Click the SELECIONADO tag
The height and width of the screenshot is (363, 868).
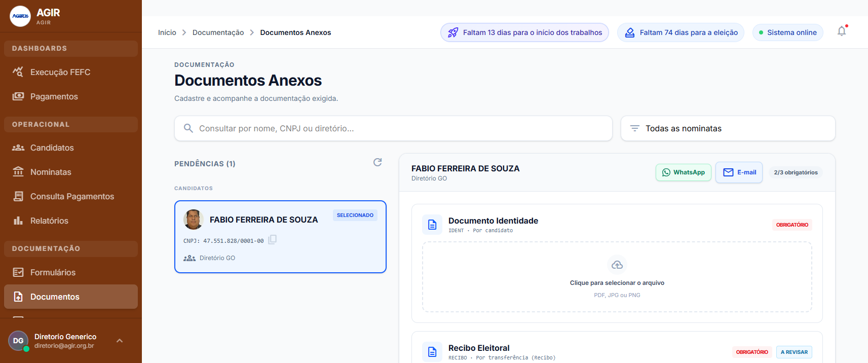pos(355,215)
